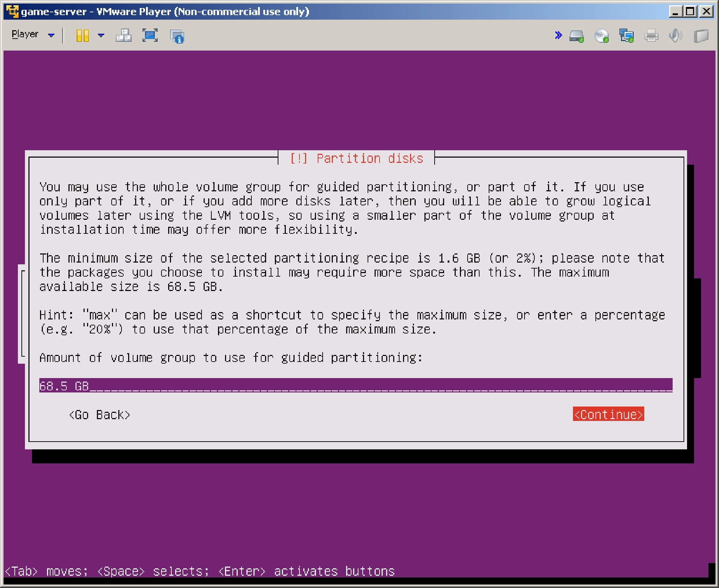Click Send Ctrl+Alt+Del icon
Viewport: 719px width, 588px height.
[124, 35]
